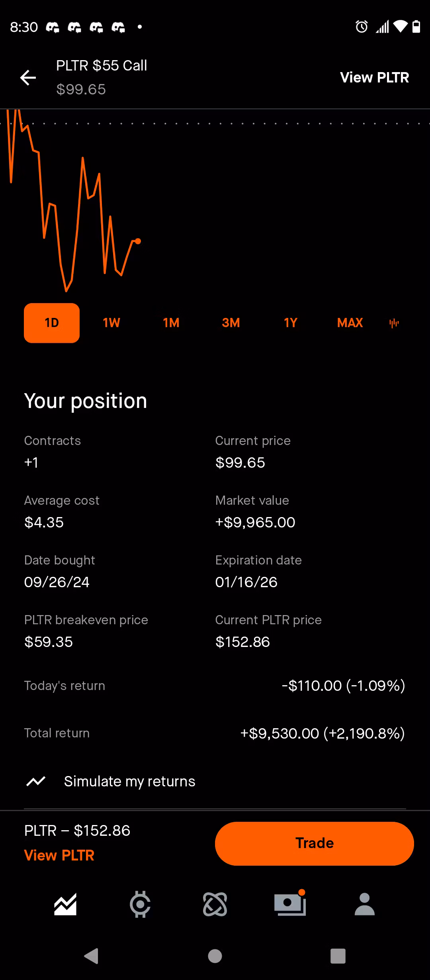
Task: Show the 1Y chart range
Action: [x=291, y=323]
